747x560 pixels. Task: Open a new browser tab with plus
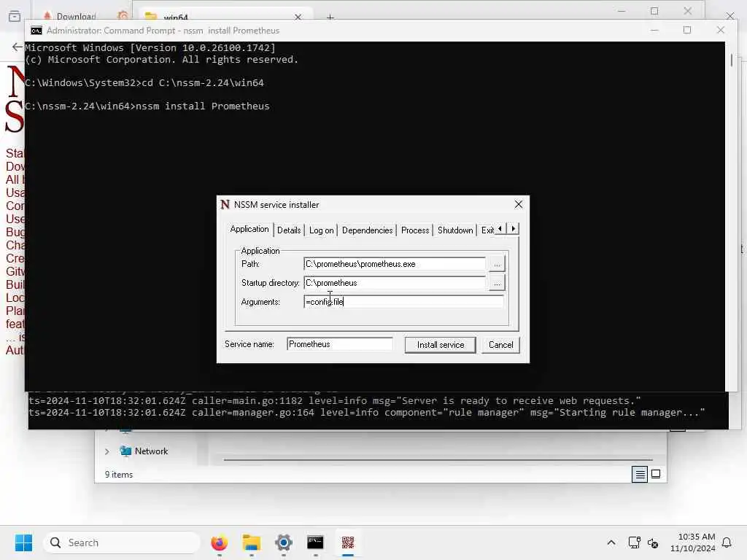click(330, 17)
